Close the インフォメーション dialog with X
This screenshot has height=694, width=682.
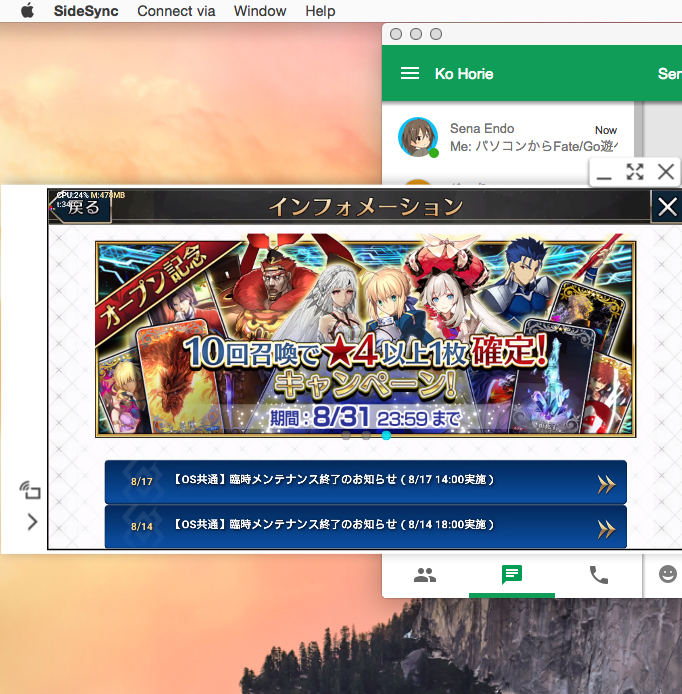click(x=667, y=207)
